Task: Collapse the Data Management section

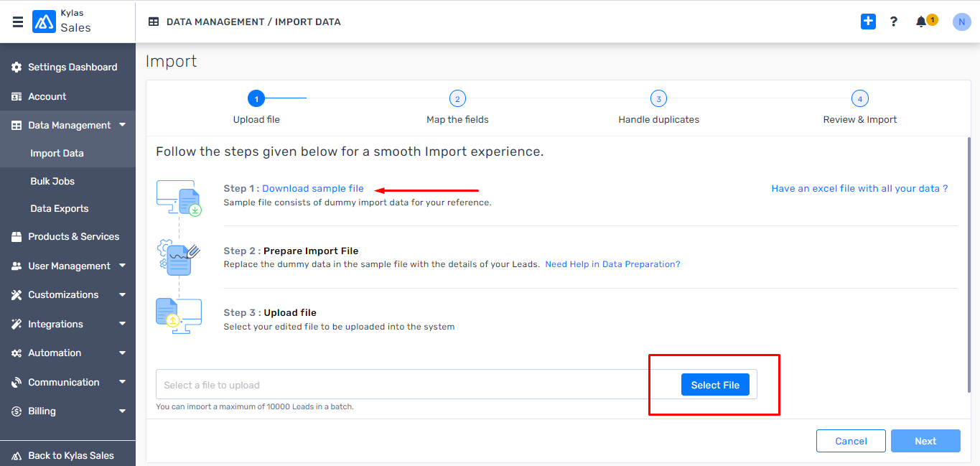Action: point(122,125)
